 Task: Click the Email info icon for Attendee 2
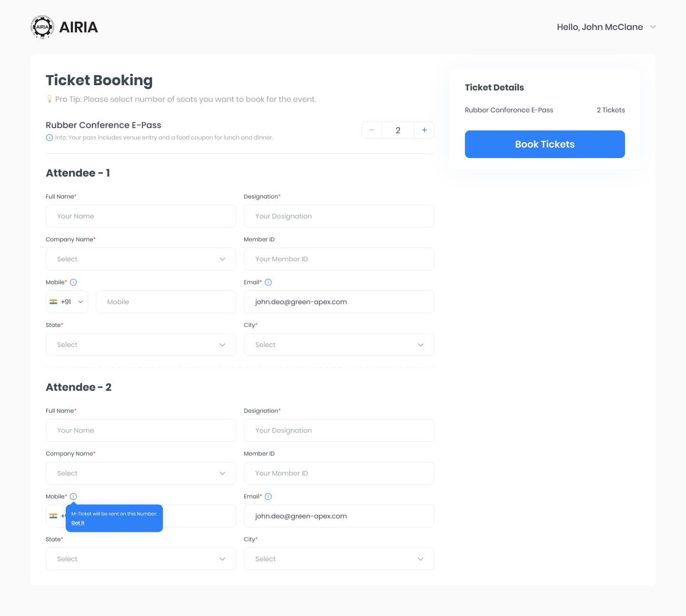(x=268, y=497)
